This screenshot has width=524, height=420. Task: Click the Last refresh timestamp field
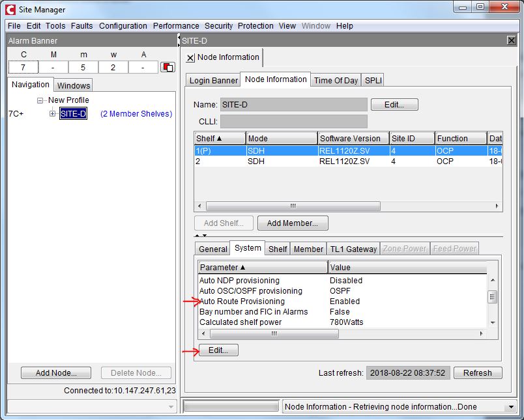pos(408,373)
